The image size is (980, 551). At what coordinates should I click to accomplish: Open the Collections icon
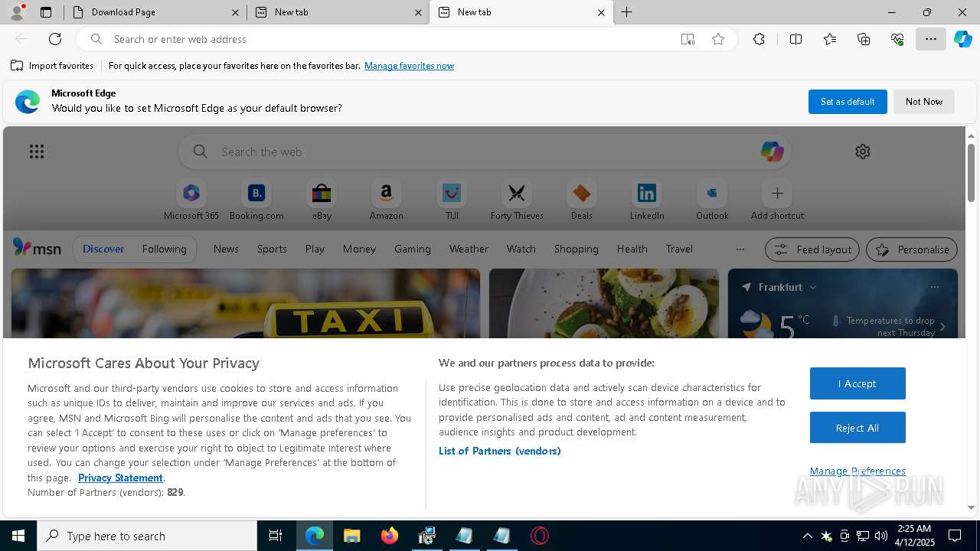pyautogui.click(x=864, y=39)
